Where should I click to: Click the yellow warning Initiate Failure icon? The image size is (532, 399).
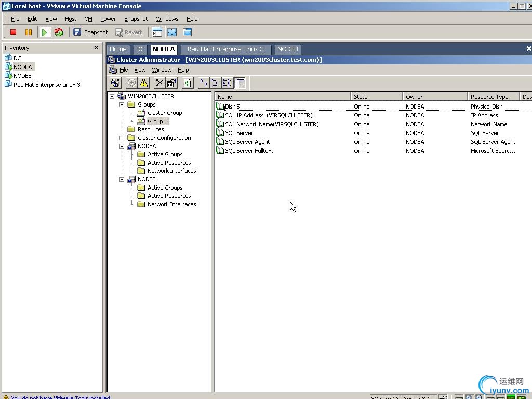pyautogui.click(x=143, y=83)
